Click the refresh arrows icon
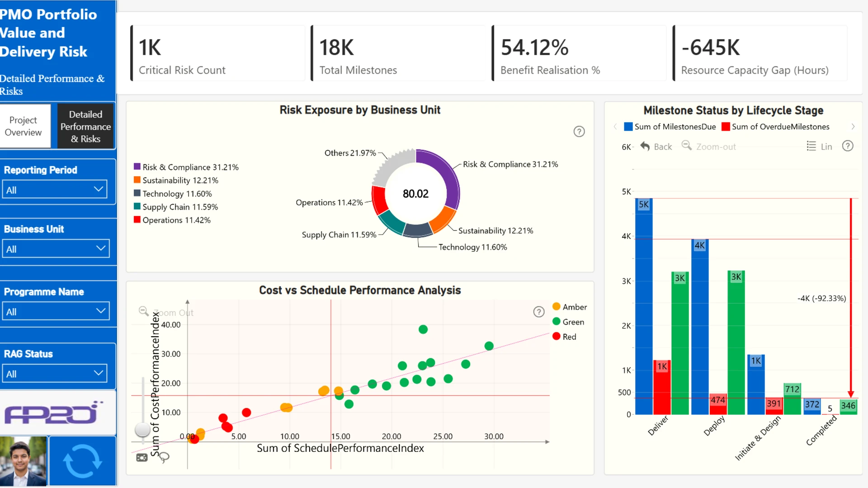The width and height of the screenshot is (868, 488). (x=82, y=461)
